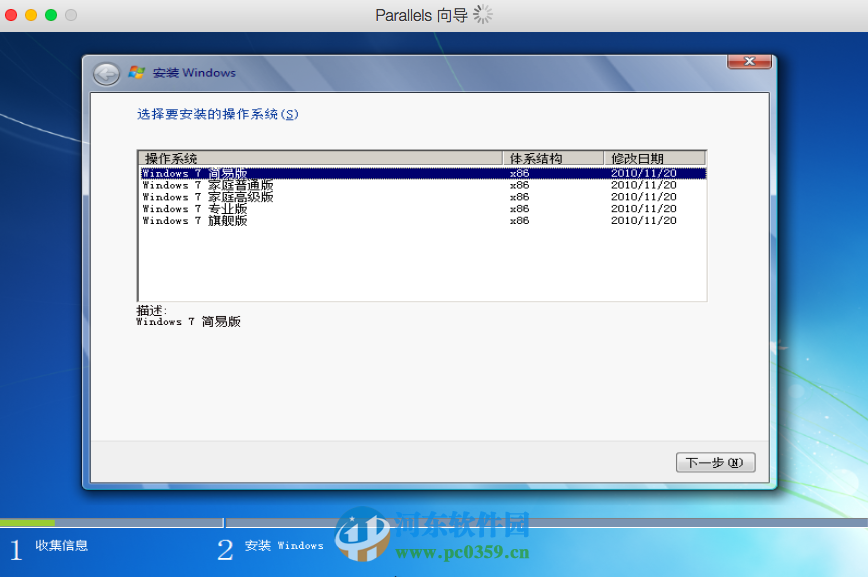Click the Parallels spinner in the title bar
This screenshot has width=868, height=577.
click(x=482, y=14)
